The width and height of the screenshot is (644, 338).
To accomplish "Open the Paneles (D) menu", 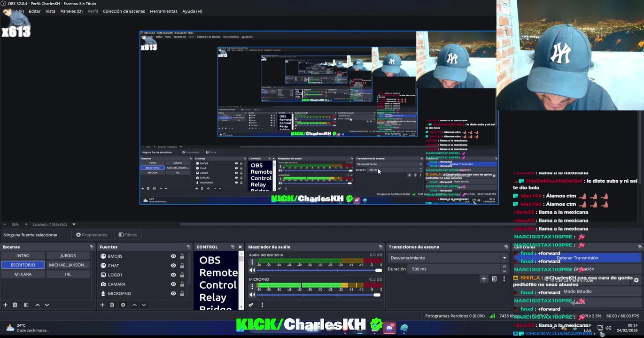I will pyautogui.click(x=71, y=11).
